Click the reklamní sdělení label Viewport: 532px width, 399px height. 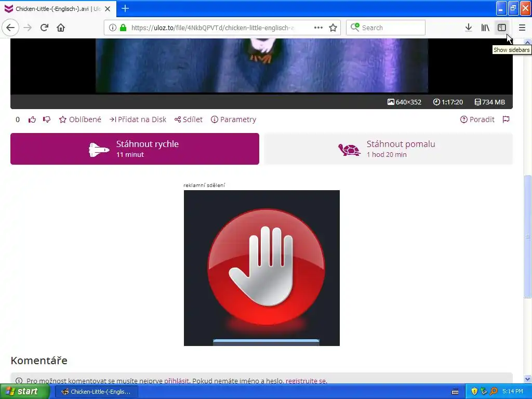204,185
